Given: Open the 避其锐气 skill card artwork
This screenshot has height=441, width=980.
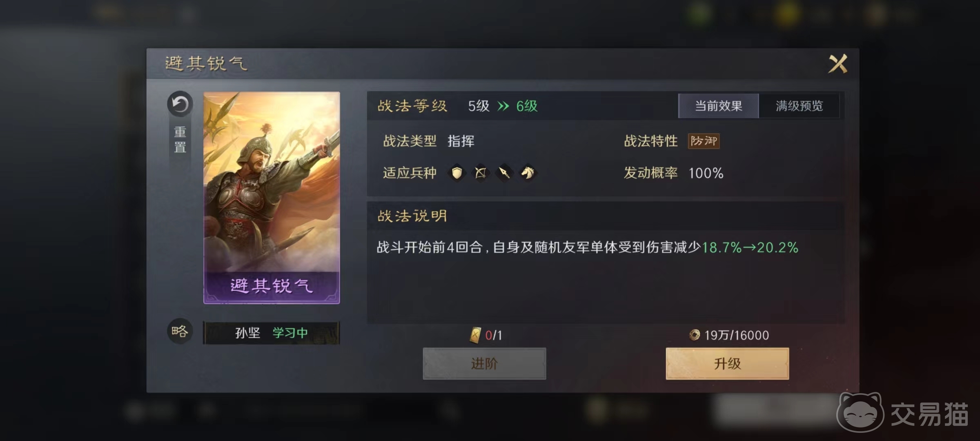Looking at the screenshot, I should tap(272, 198).
